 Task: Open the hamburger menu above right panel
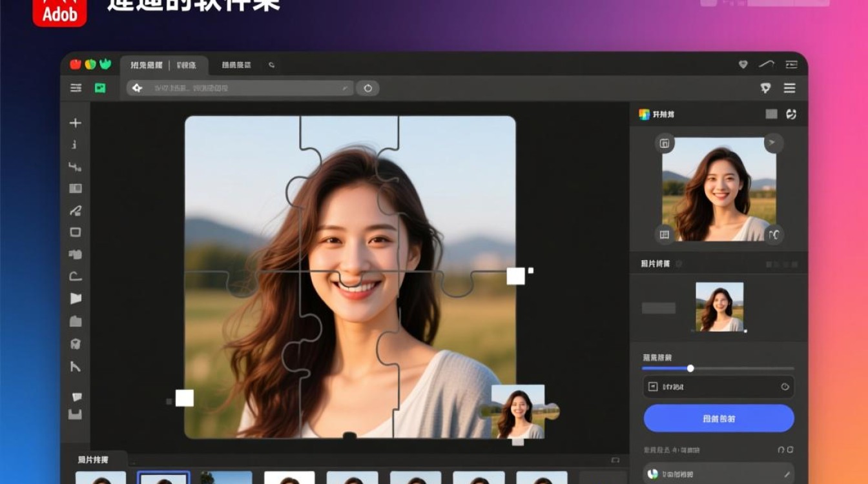point(789,88)
